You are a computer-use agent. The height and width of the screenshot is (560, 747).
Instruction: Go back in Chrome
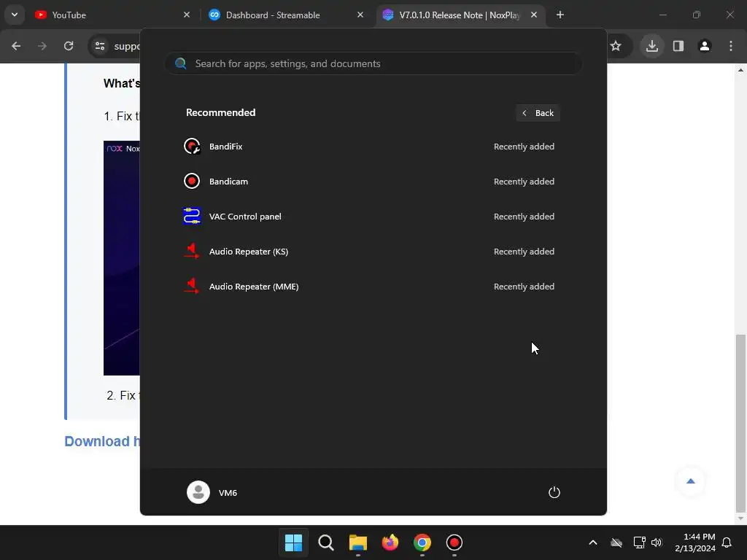[x=16, y=46]
